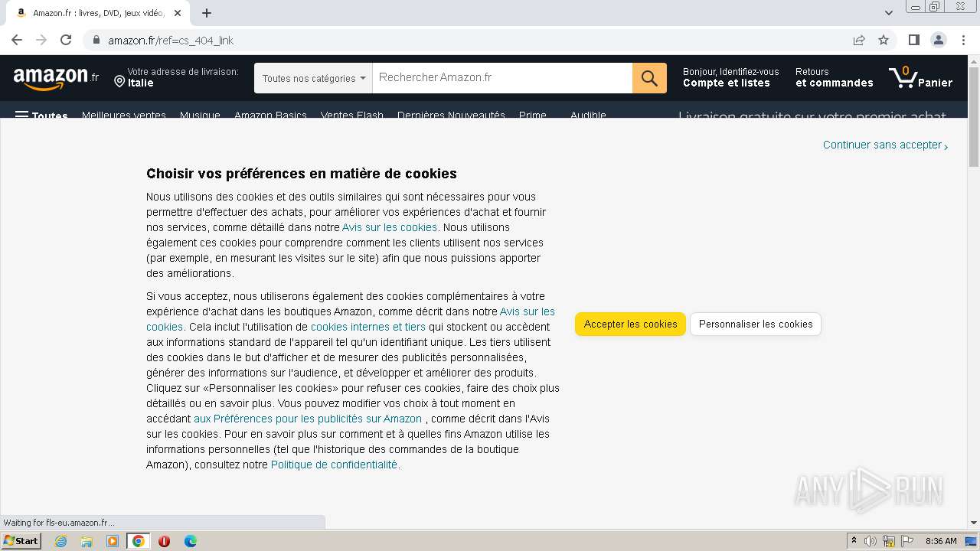
Task: Click the scrollbar down arrow
Action: [x=974, y=523]
